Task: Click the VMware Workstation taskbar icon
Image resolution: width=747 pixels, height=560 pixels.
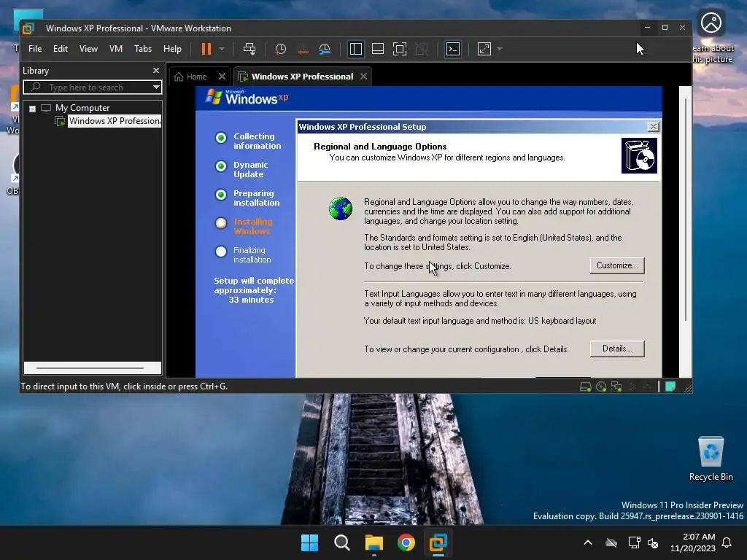Action: pyautogui.click(x=438, y=542)
